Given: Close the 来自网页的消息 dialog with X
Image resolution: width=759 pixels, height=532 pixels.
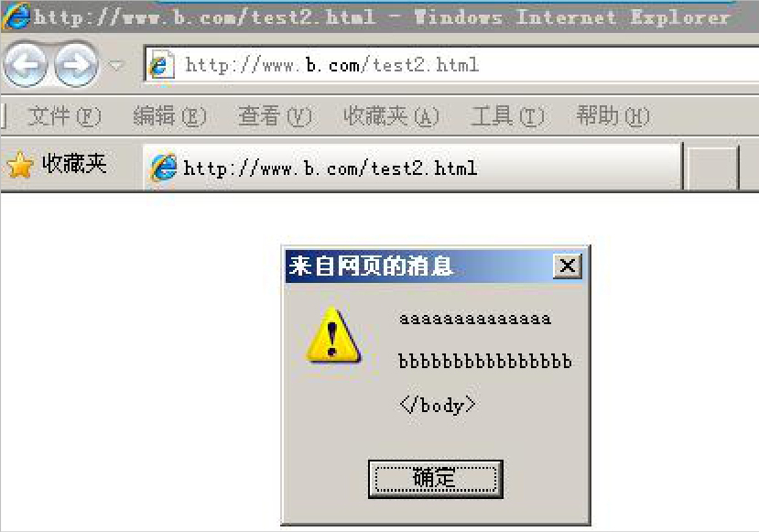Looking at the screenshot, I should tap(568, 266).
